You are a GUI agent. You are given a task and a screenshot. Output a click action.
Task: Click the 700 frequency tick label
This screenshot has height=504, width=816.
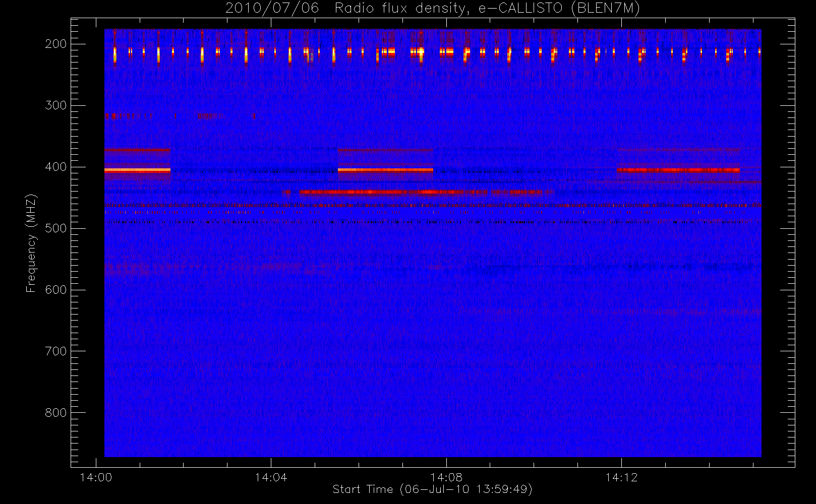pyautogui.click(x=56, y=351)
